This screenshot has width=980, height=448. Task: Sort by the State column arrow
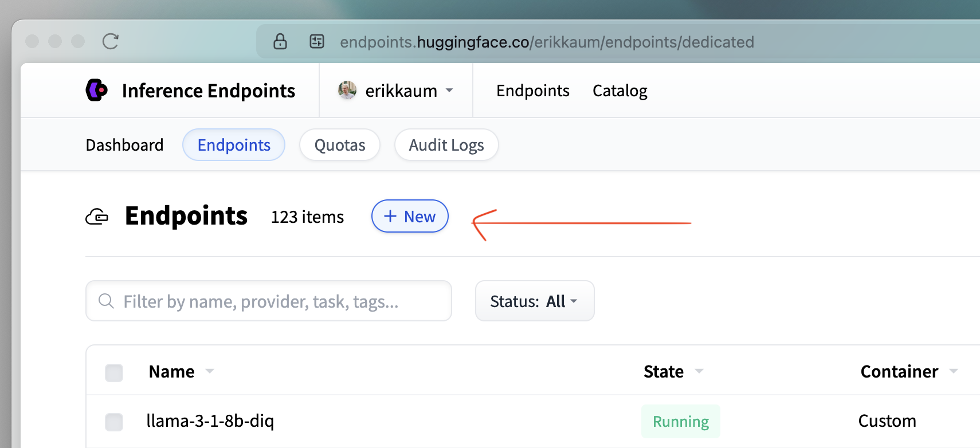(699, 371)
